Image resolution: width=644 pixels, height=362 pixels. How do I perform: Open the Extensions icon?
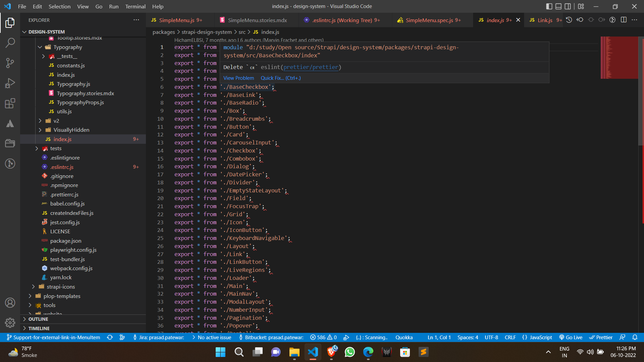pyautogui.click(x=10, y=103)
